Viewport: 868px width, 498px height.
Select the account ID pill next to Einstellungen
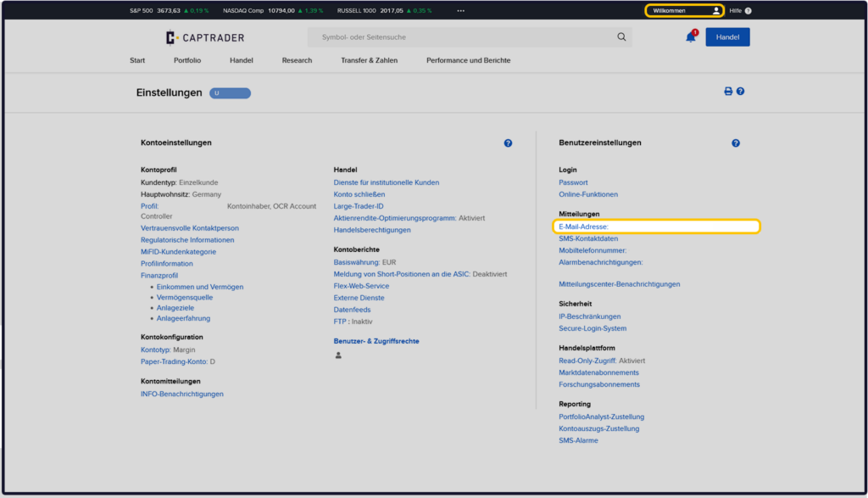(230, 93)
